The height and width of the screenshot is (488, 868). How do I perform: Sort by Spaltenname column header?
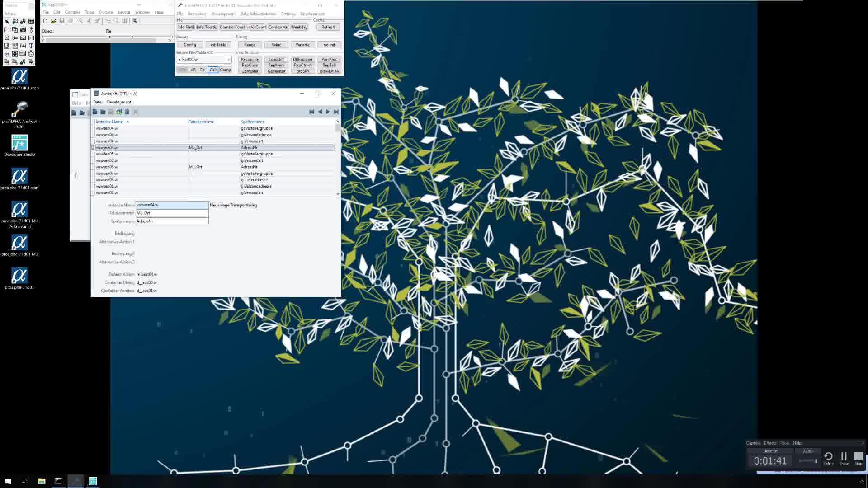253,122
